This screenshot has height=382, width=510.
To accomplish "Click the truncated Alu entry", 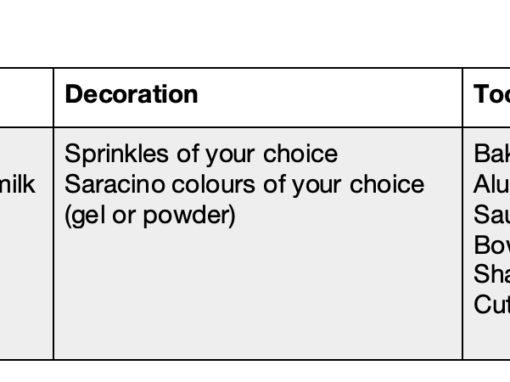I will point(492,184).
